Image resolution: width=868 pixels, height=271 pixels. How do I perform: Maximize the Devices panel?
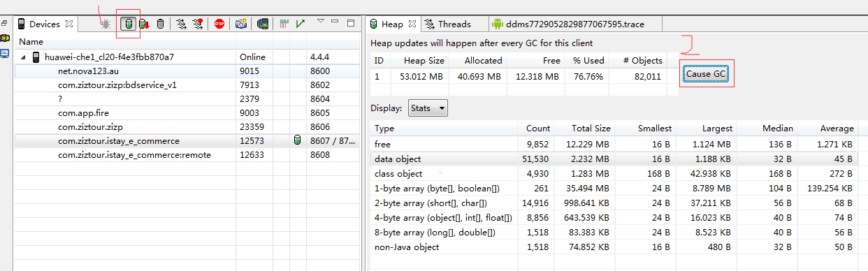click(x=352, y=23)
